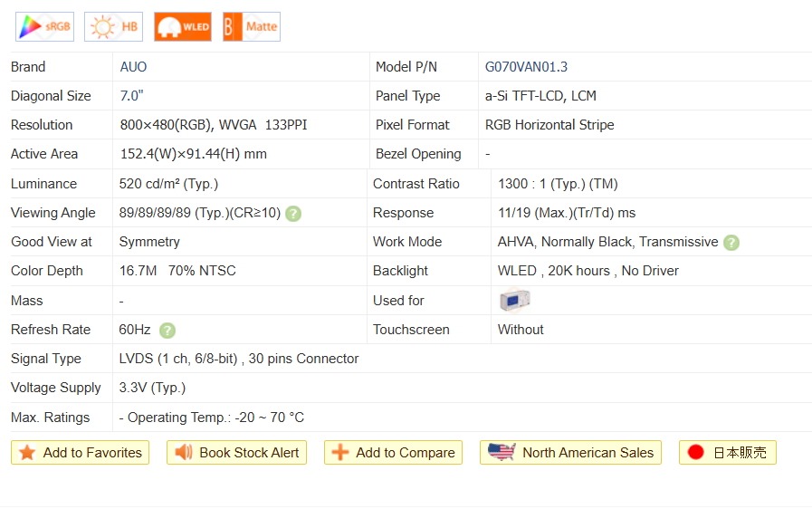Click the orange WLED backlight badge

point(183,27)
